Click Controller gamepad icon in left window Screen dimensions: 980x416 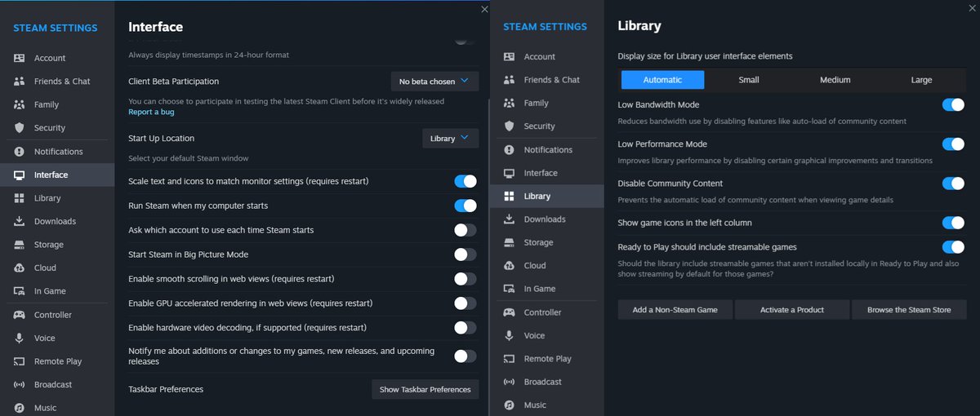[x=19, y=315]
